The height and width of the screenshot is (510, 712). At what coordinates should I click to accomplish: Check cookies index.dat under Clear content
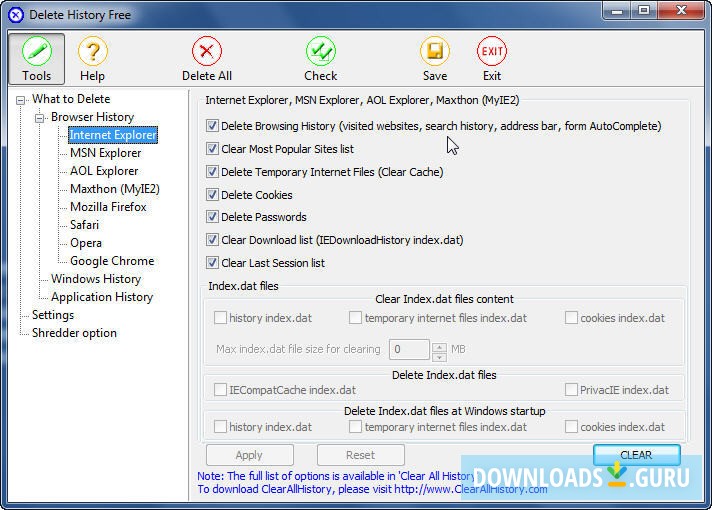point(571,317)
